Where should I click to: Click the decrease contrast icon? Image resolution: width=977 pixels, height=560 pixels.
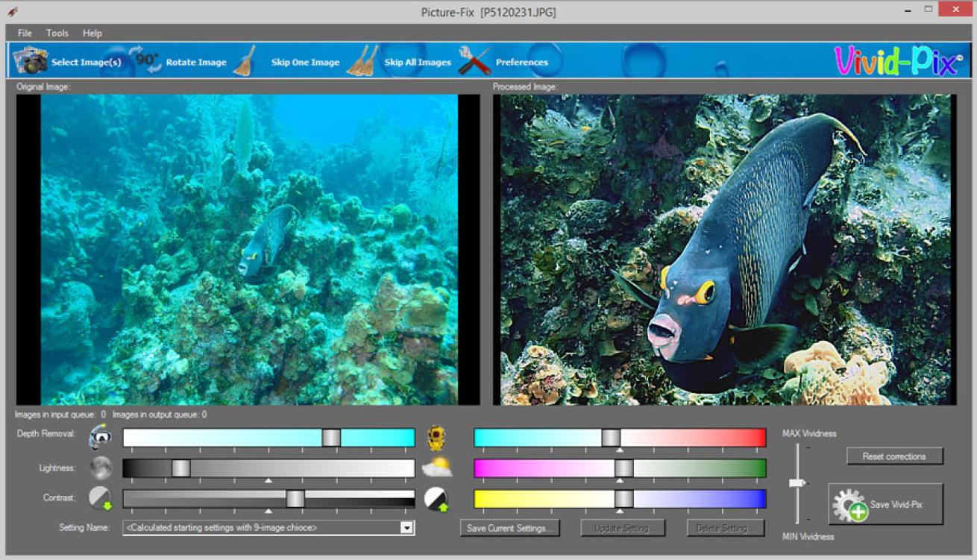(100, 498)
